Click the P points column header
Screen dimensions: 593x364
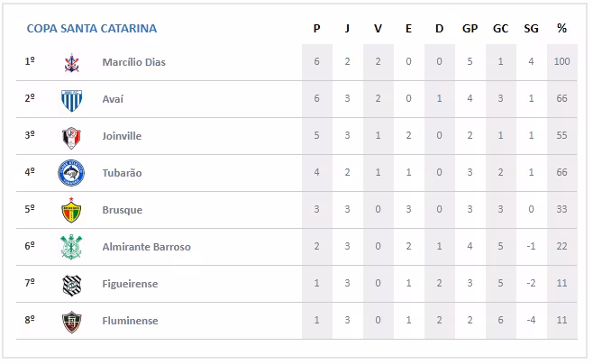316,29
